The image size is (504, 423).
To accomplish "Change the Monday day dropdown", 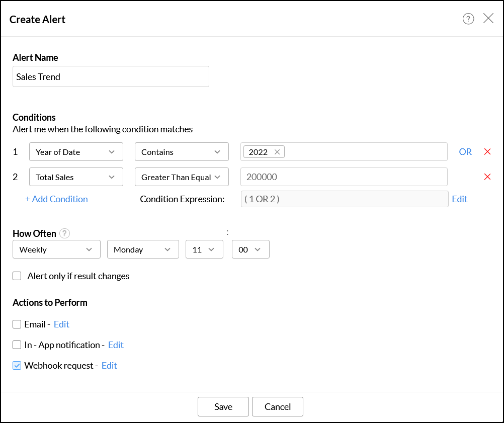I will point(143,249).
